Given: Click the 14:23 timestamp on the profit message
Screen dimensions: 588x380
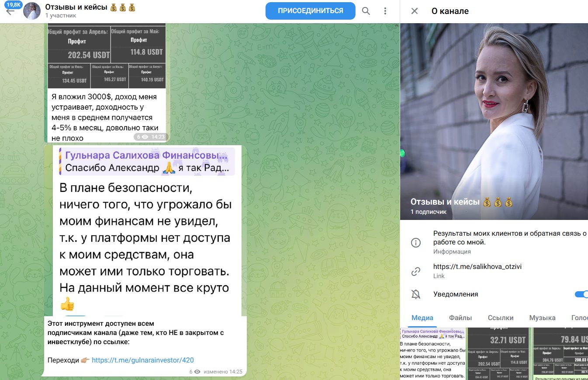Looking at the screenshot, I should tap(158, 137).
